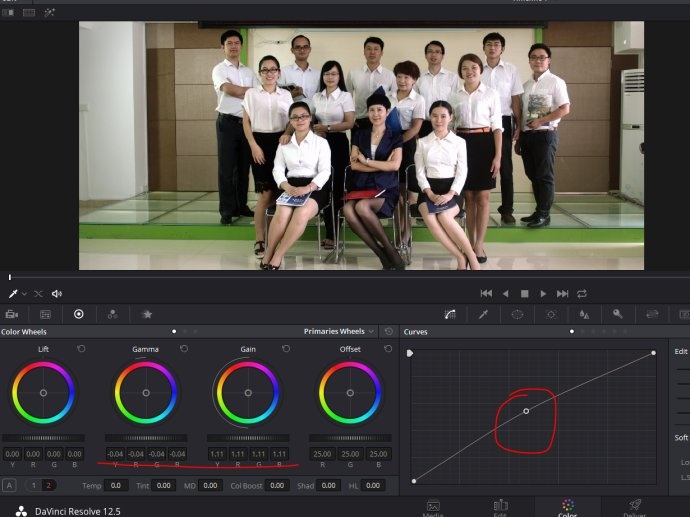Image resolution: width=690 pixels, height=517 pixels.
Task: Open the Blur palette icon
Action: click(584, 314)
